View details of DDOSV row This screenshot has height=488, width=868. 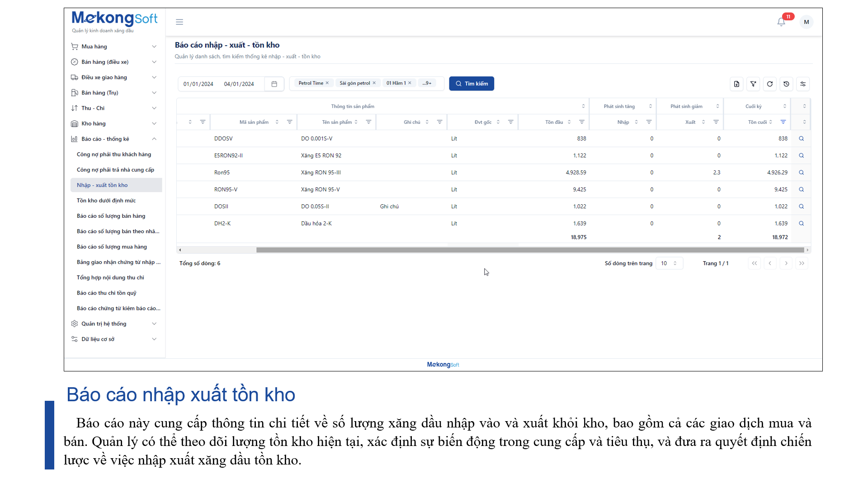(801, 139)
